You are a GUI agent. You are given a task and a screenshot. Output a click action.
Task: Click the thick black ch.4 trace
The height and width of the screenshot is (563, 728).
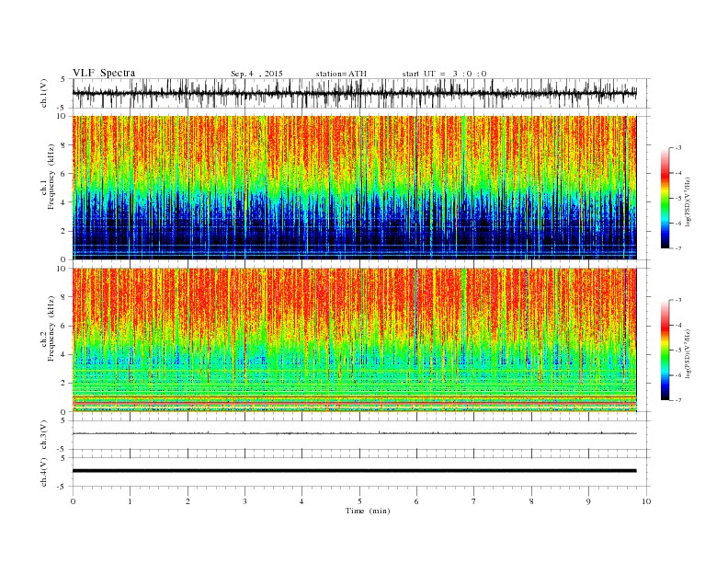click(355, 471)
